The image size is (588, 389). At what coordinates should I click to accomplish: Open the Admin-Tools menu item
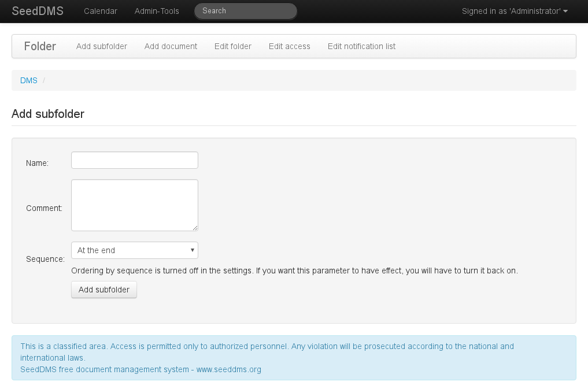157,11
